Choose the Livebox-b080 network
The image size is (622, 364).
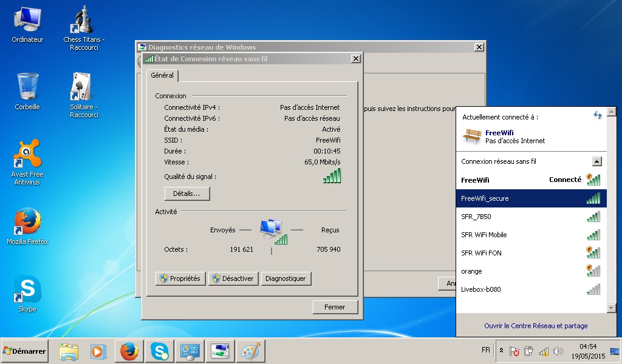(531, 289)
